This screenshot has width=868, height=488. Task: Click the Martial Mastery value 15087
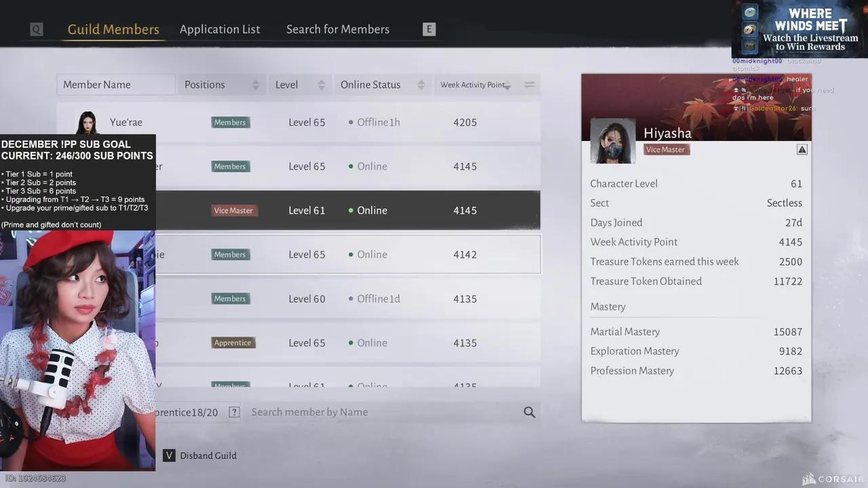pos(788,332)
